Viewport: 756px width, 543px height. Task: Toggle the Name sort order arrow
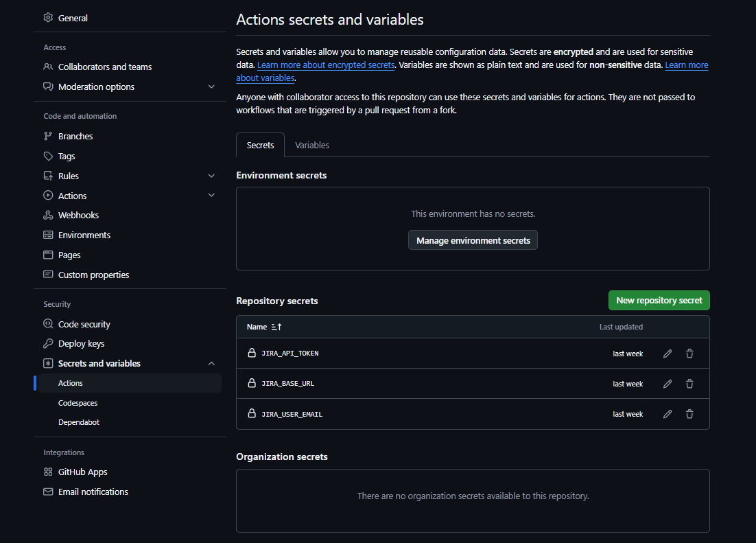click(x=276, y=327)
